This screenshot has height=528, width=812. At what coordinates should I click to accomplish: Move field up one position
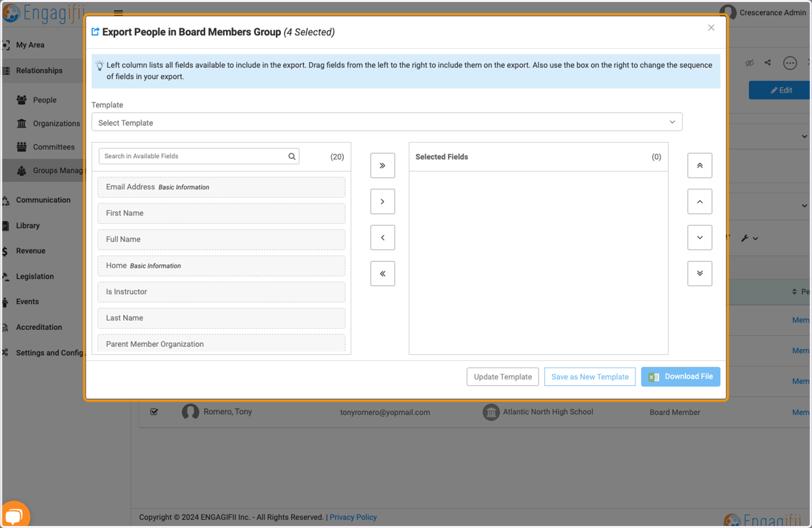(x=700, y=201)
